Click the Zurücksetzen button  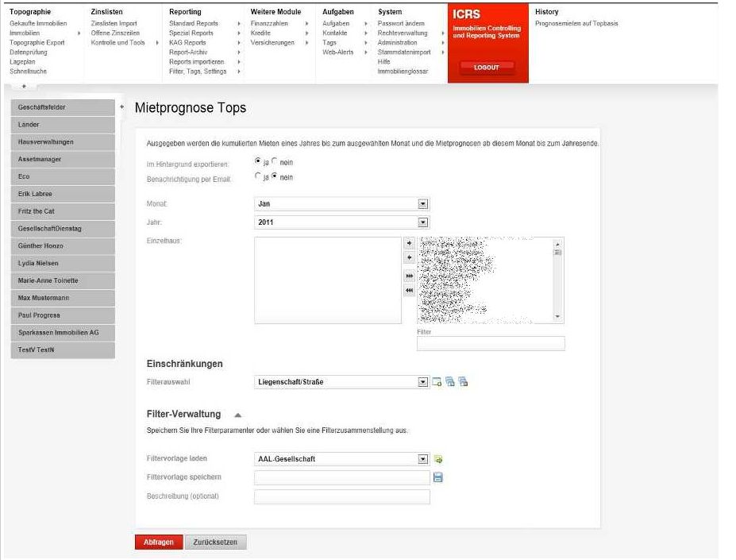[x=215, y=543]
